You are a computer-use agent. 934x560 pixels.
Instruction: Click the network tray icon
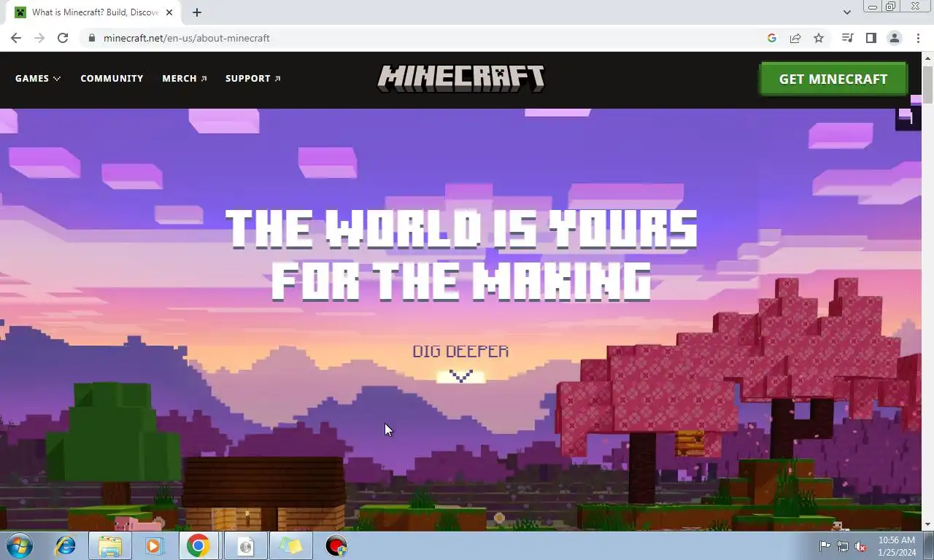point(843,546)
